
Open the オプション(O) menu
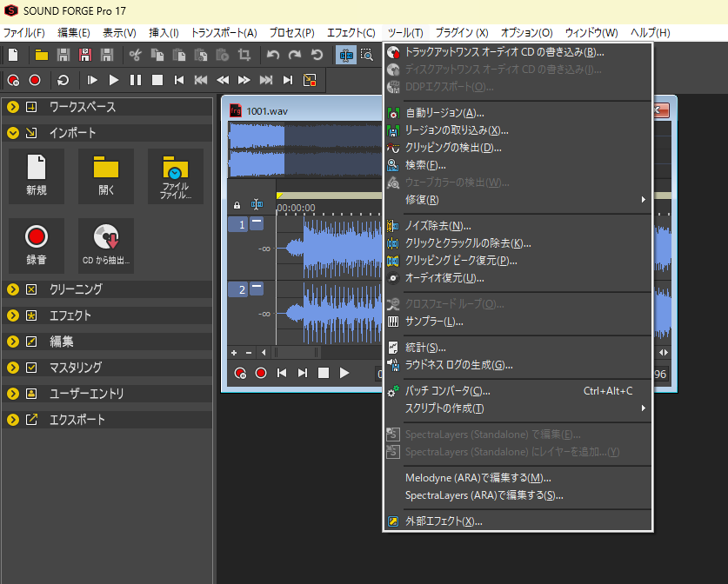coord(527,33)
